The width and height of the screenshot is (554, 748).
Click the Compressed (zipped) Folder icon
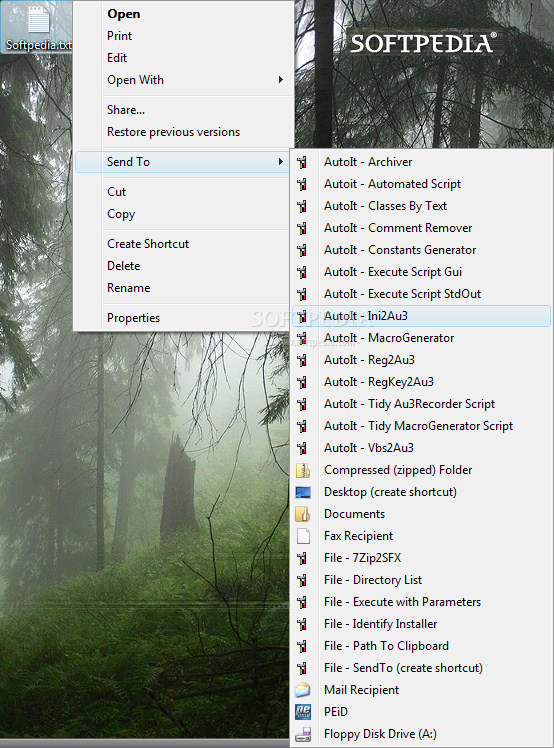(x=303, y=470)
